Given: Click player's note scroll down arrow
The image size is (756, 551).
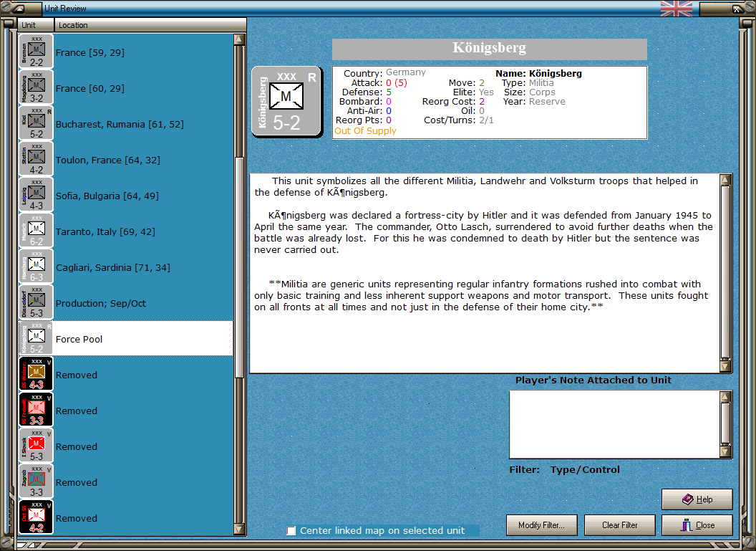Looking at the screenshot, I should point(726,451).
